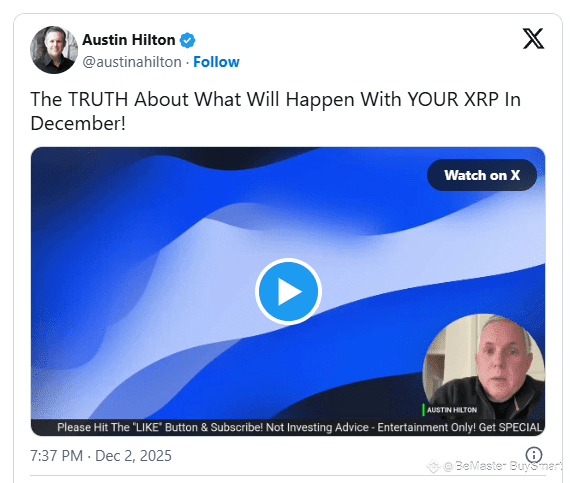Screen dimensions: 570x483
Task: Click the green bar beside the AUSTIN HILTON tag
Action: (x=424, y=410)
